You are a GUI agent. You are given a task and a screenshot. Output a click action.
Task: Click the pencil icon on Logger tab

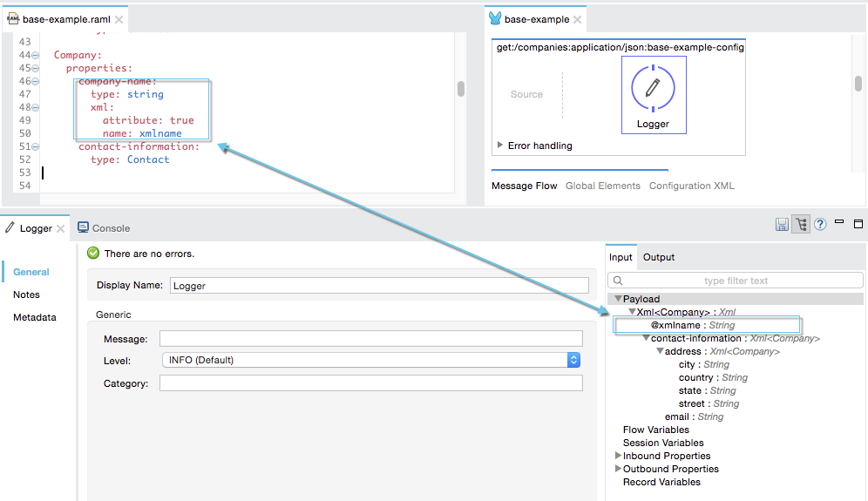point(10,227)
